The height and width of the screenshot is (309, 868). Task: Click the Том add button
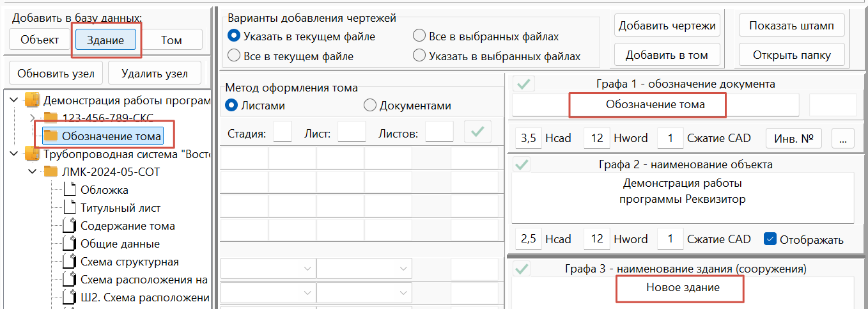pyautogui.click(x=171, y=40)
